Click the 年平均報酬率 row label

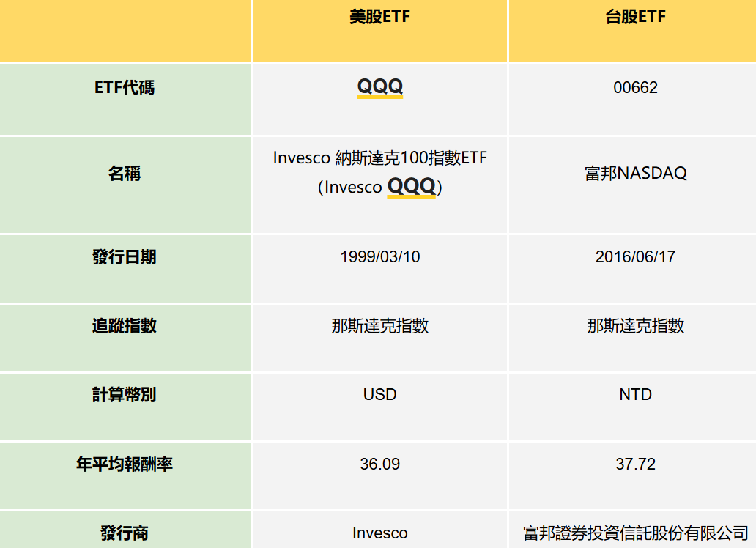point(125,464)
